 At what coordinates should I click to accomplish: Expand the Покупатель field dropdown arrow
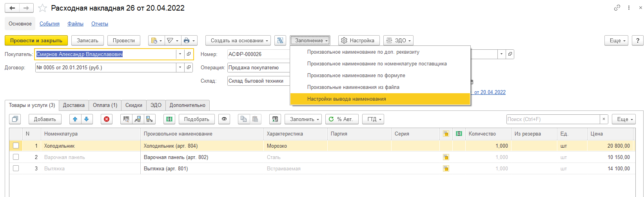(180, 54)
